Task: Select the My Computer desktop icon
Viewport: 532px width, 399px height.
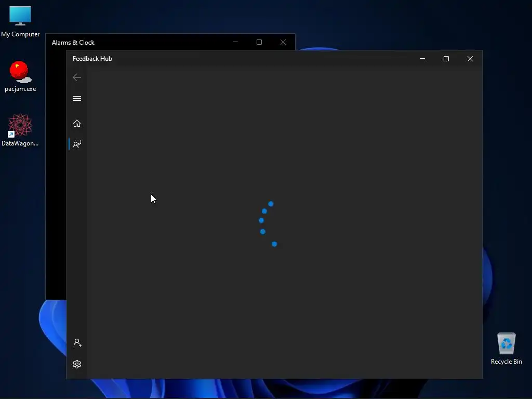Action: (20, 21)
